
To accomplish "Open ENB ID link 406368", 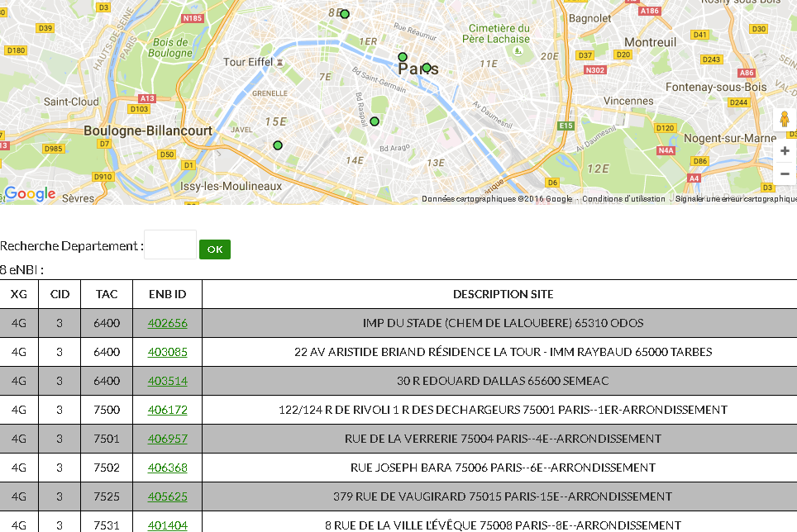I will (168, 468).
